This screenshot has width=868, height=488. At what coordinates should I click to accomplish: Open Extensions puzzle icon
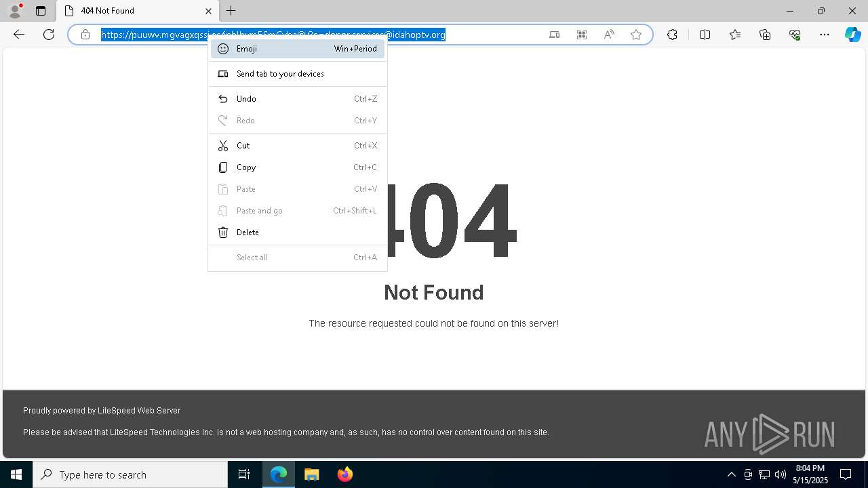pos(672,35)
